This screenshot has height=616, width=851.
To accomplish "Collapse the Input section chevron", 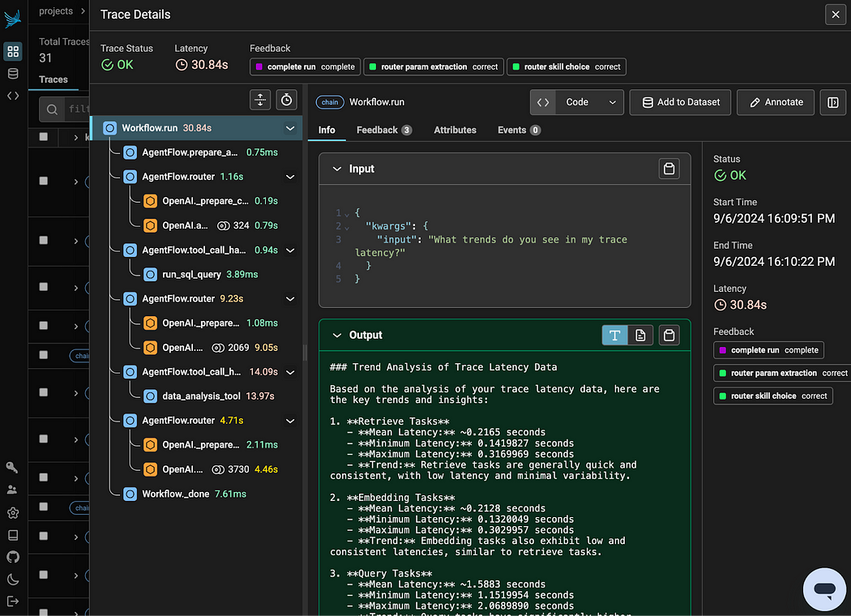I will click(336, 169).
